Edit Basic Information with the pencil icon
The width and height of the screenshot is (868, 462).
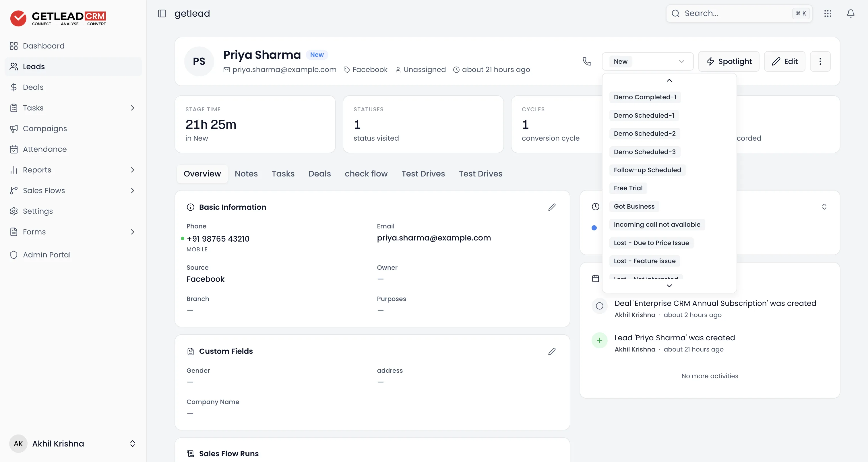pyautogui.click(x=552, y=207)
